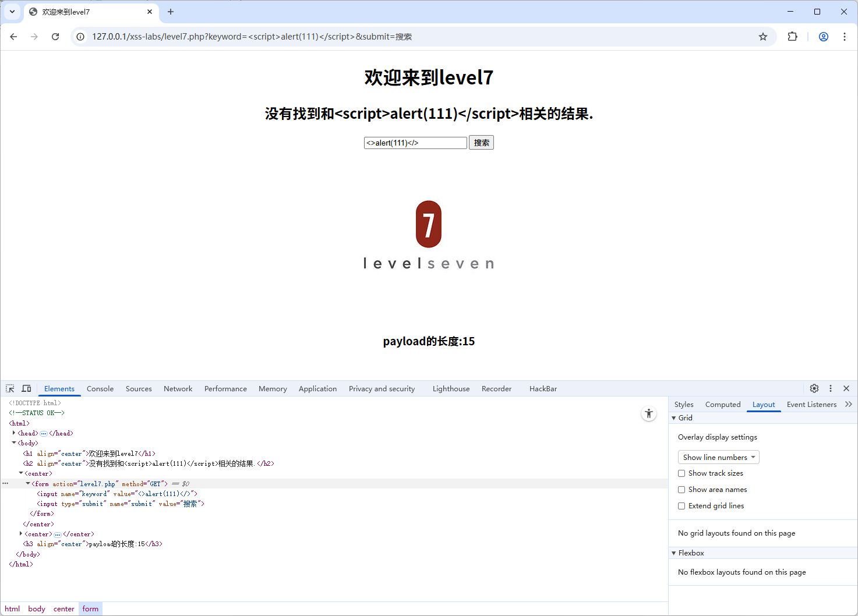Switch to the Console tab

[100, 389]
